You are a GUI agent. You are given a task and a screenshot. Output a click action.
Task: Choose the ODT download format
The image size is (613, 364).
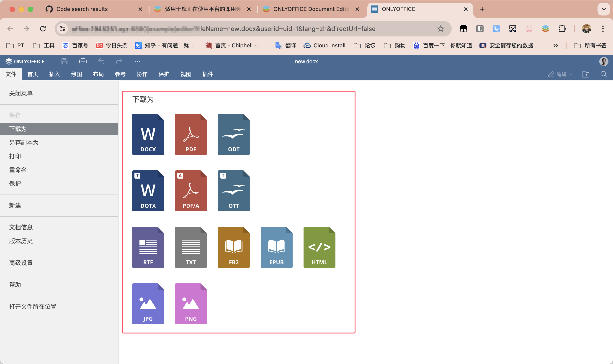(234, 134)
